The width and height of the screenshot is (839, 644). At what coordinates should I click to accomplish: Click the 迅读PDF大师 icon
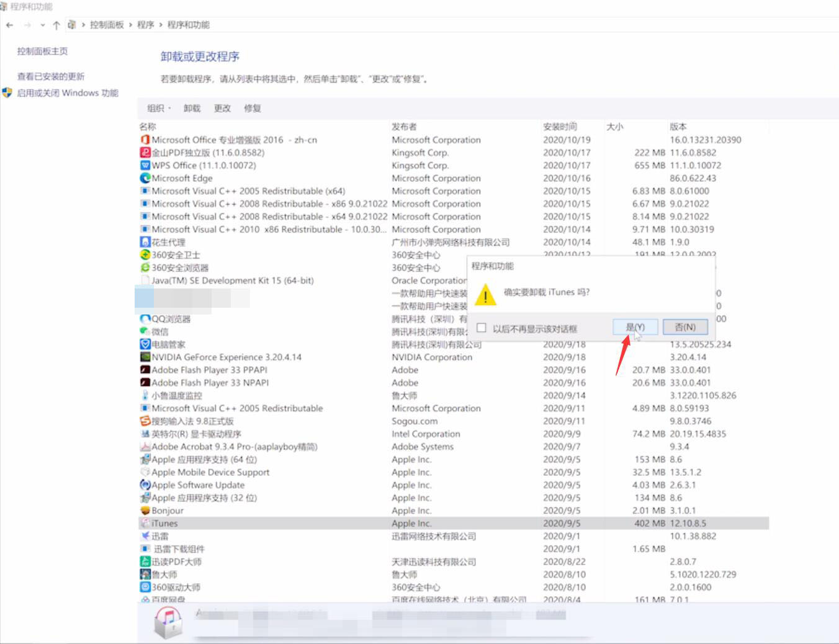coord(145,561)
